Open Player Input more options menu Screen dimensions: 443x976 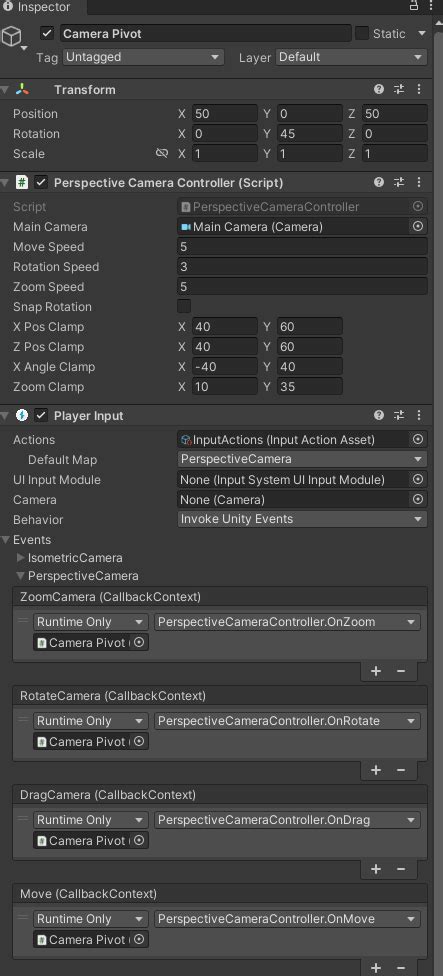pos(419,415)
